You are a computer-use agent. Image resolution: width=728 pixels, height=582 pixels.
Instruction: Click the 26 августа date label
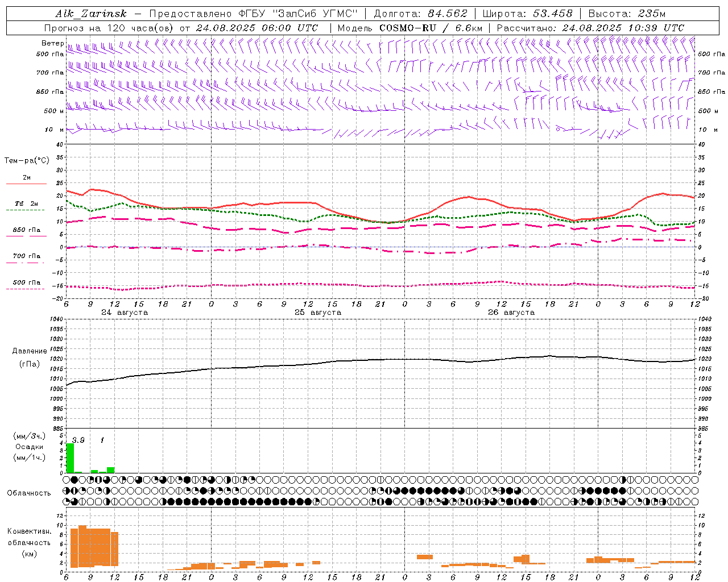(x=511, y=313)
